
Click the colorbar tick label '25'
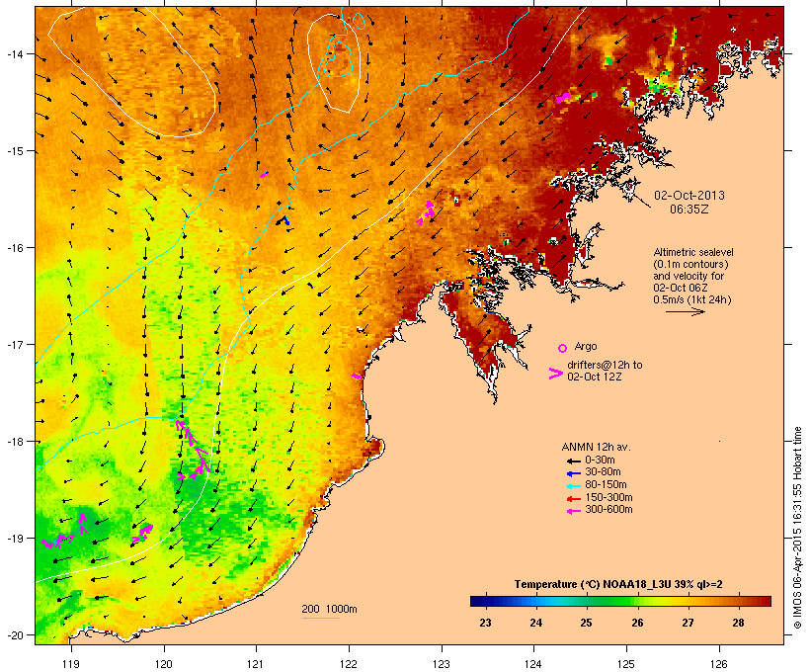586,623
